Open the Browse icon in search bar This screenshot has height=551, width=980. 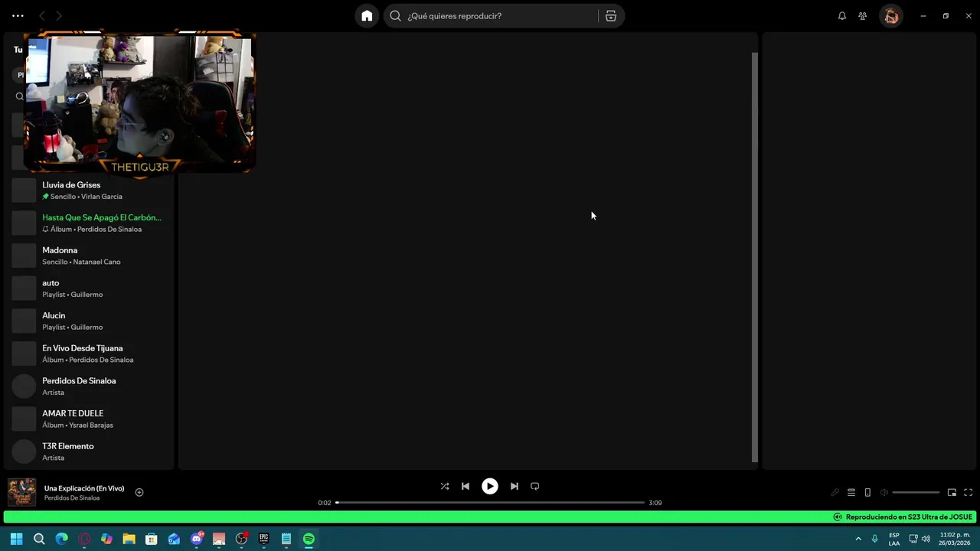611,16
